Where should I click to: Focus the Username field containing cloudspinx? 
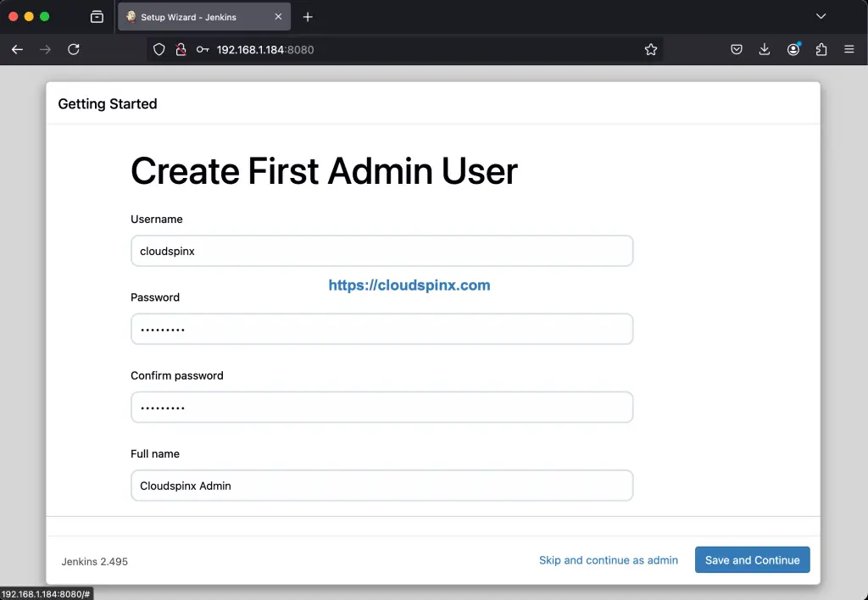click(381, 251)
